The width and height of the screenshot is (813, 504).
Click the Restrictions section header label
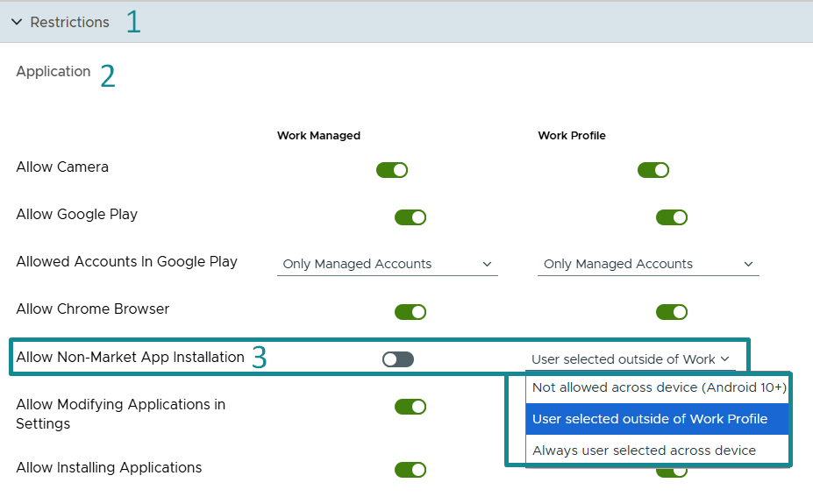(x=69, y=22)
